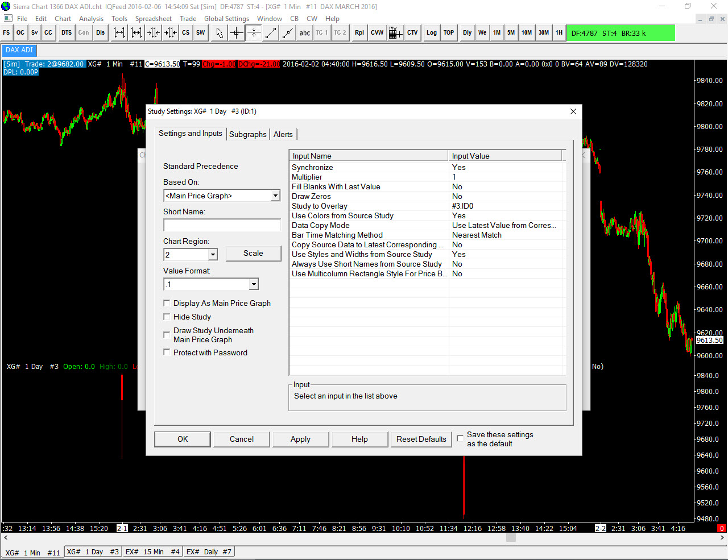728x560 pixels.
Task: Click the Scale button
Action: (253, 254)
